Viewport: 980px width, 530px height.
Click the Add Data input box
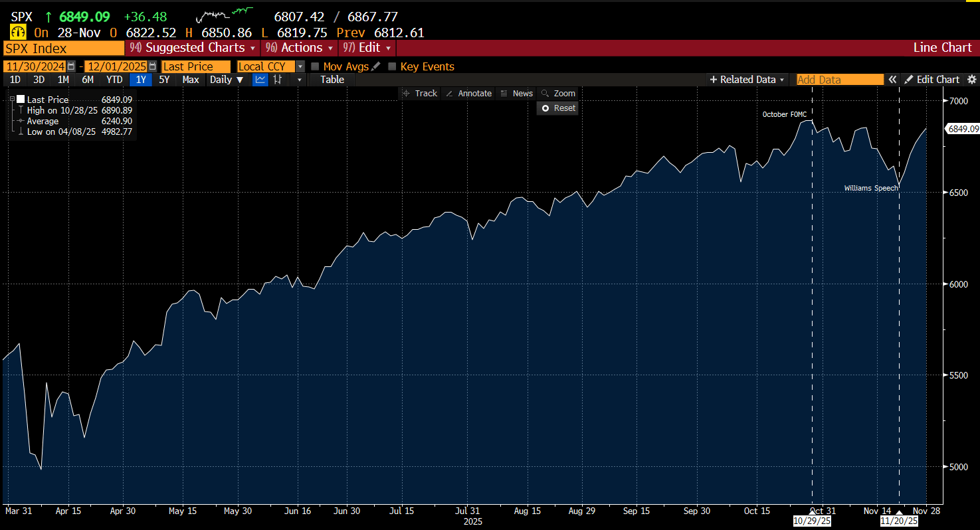click(840, 80)
